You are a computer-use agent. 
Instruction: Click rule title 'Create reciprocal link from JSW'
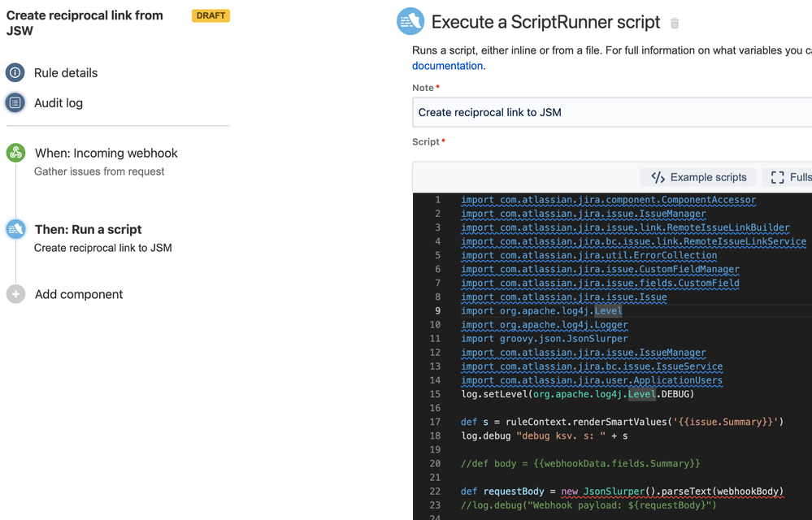click(85, 23)
